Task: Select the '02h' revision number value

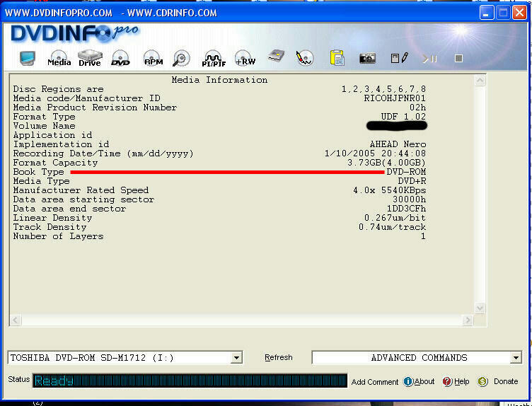Action: pyautogui.click(x=417, y=108)
